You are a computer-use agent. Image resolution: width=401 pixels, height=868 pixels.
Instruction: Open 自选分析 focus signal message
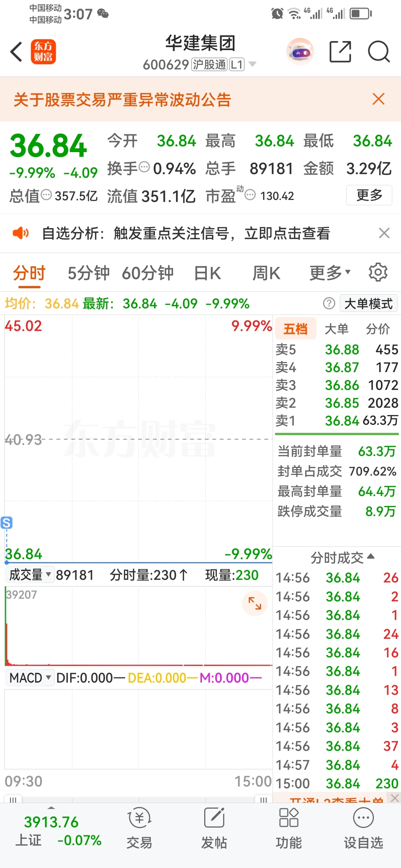pyautogui.click(x=186, y=233)
